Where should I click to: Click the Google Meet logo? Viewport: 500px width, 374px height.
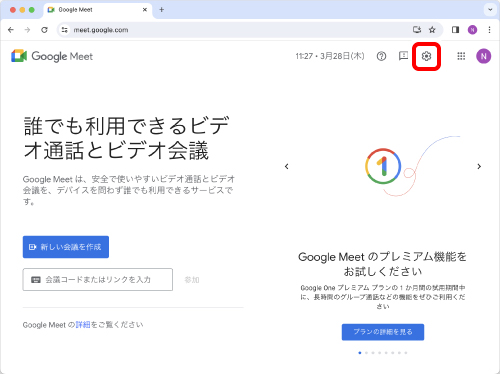coord(52,56)
